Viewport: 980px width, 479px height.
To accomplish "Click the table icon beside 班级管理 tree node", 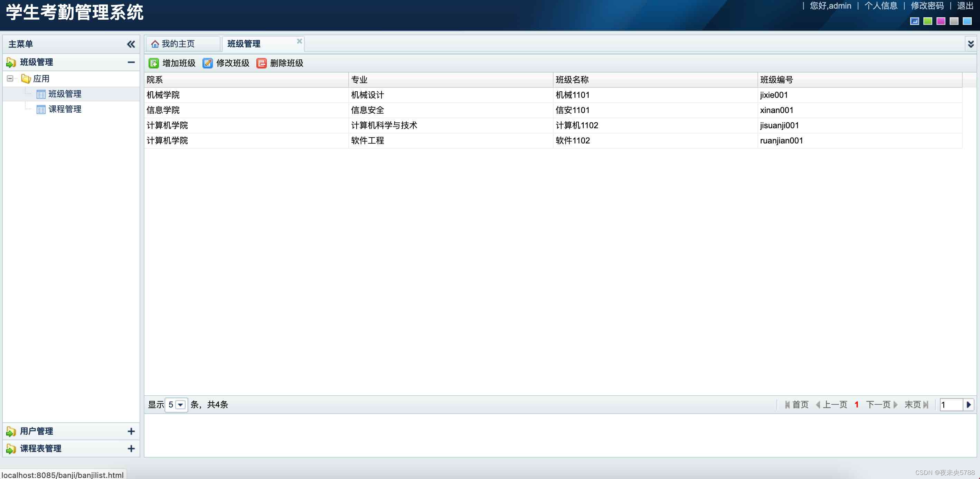I will tap(41, 94).
